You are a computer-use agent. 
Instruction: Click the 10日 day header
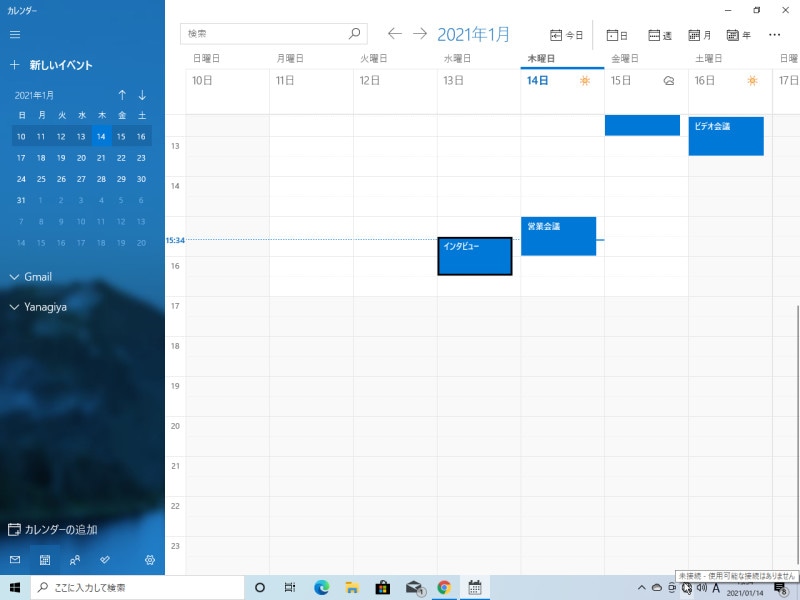pos(202,81)
